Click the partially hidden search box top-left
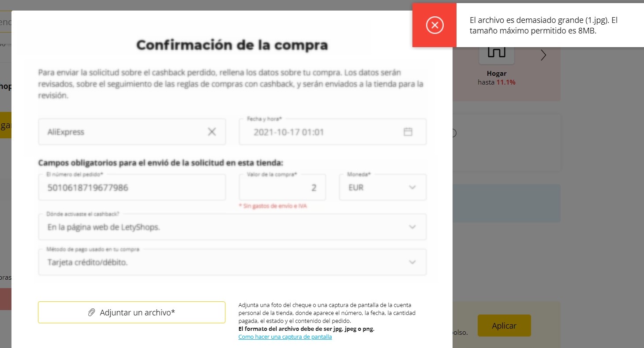This screenshot has height=348, width=644. coord(5,22)
